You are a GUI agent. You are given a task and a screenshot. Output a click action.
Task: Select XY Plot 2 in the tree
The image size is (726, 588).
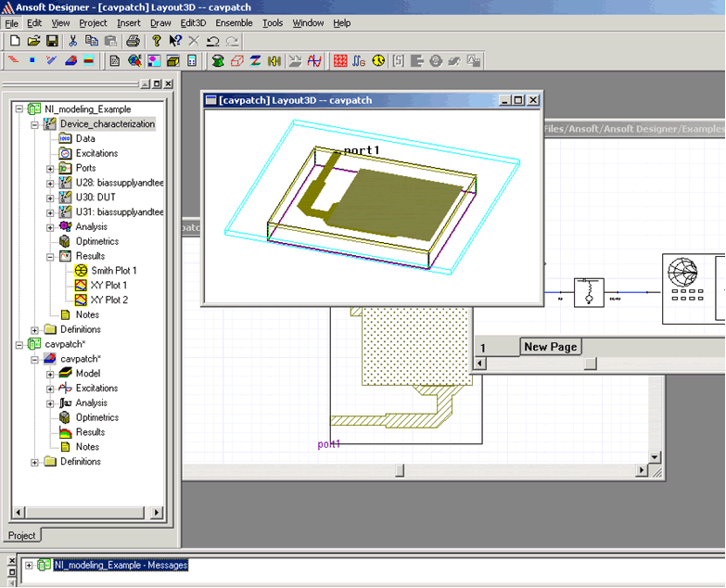pos(108,300)
